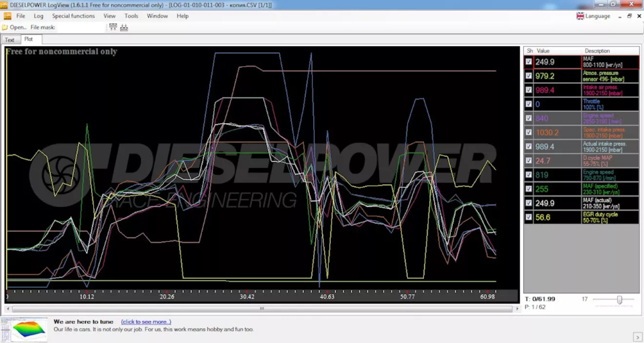
Task: Open the Special functions menu
Action: click(73, 16)
